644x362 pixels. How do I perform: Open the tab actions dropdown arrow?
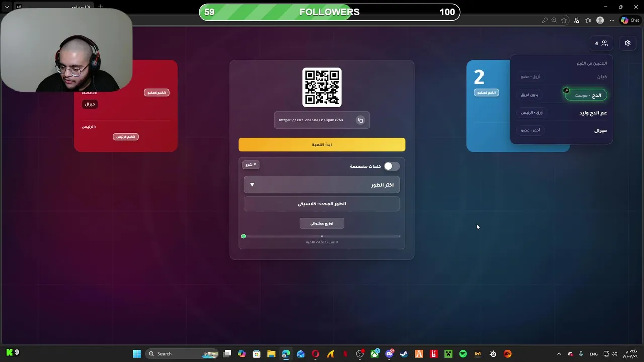7,7
